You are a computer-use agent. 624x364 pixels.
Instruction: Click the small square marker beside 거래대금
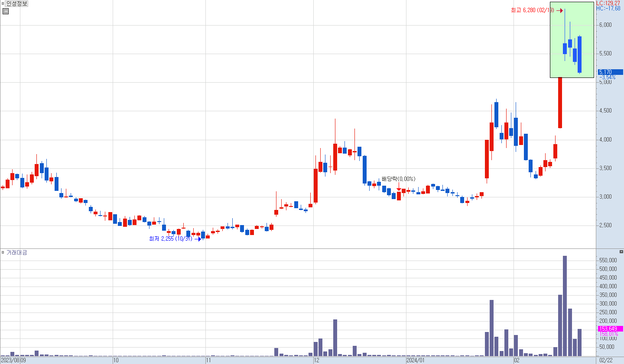[x=3, y=252]
